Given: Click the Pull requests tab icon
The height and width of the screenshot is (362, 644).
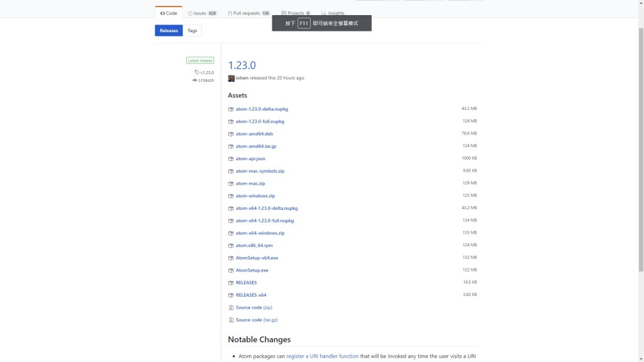Looking at the screenshot, I should pyautogui.click(x=230, y=13).
